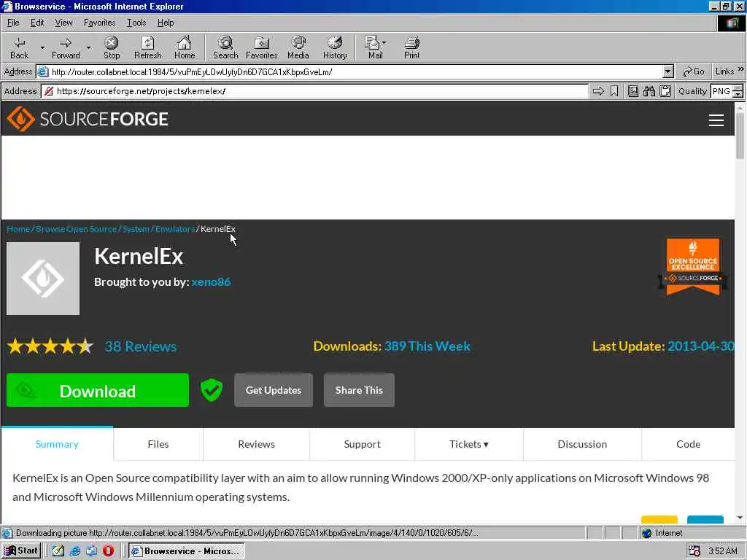Decrease the Quality spinner down arrow
The image size is (747, 560).
click(738, 94)
